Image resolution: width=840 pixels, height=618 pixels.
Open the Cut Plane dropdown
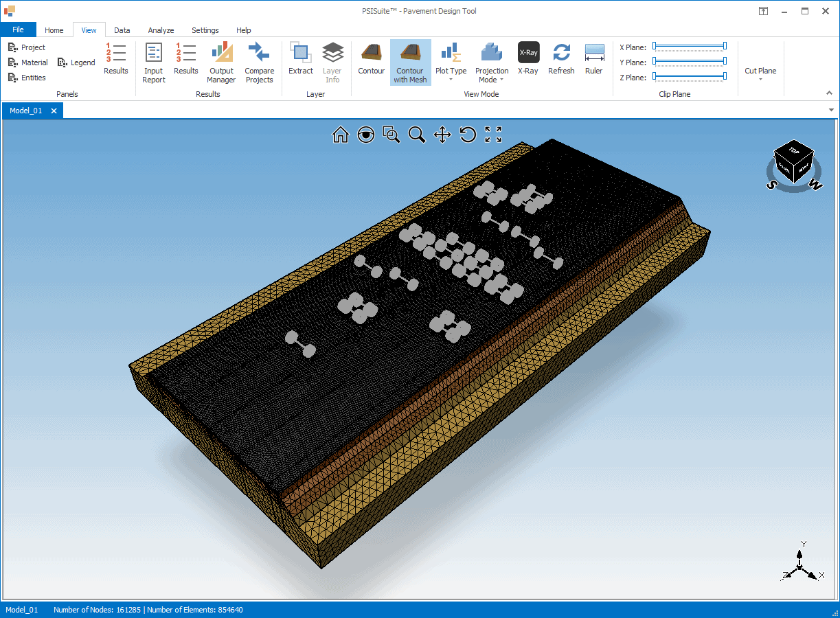[761, 74]
